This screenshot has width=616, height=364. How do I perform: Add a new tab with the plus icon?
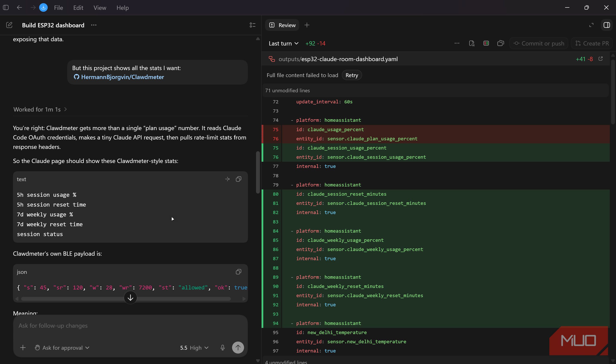coord(307,25)
